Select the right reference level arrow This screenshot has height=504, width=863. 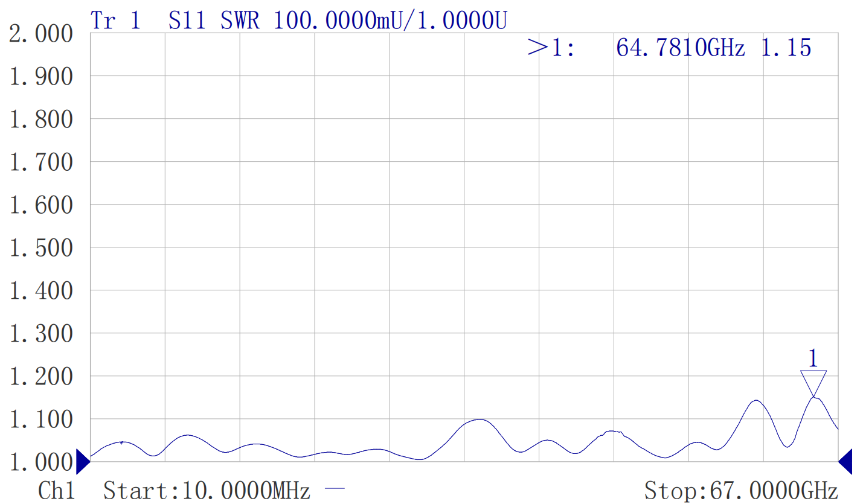[x=845, y=462]
